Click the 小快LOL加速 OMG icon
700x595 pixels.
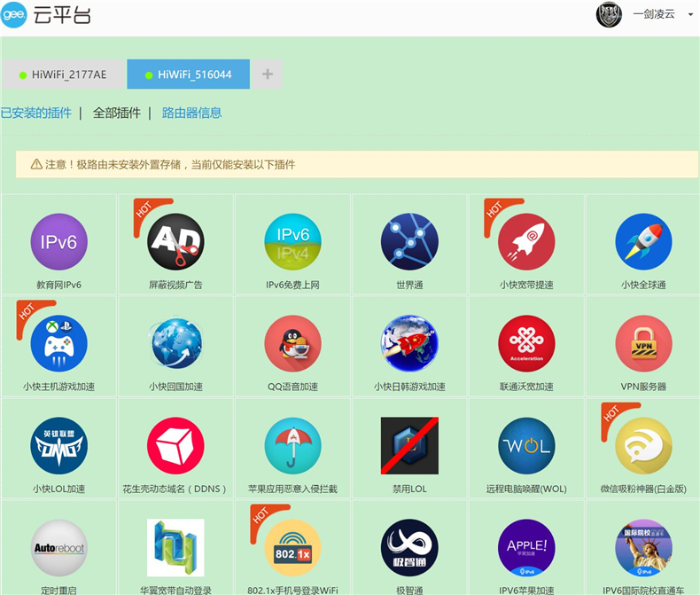59,446
